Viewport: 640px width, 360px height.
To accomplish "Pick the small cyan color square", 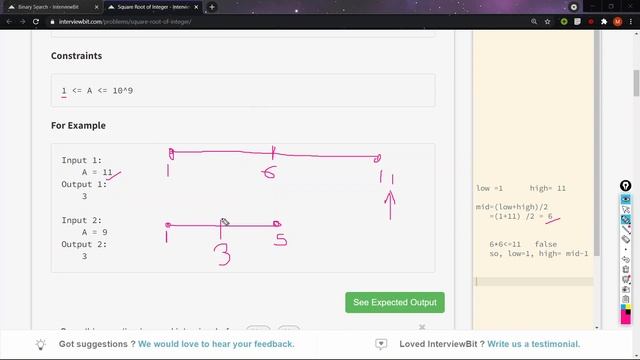I will tap(623, 307).
